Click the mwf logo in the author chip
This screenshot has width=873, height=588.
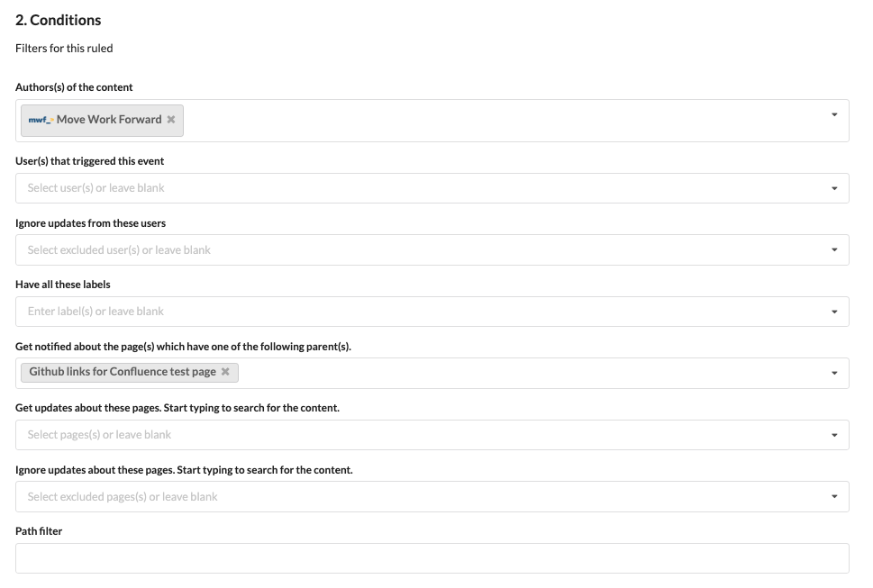point(41,120)
